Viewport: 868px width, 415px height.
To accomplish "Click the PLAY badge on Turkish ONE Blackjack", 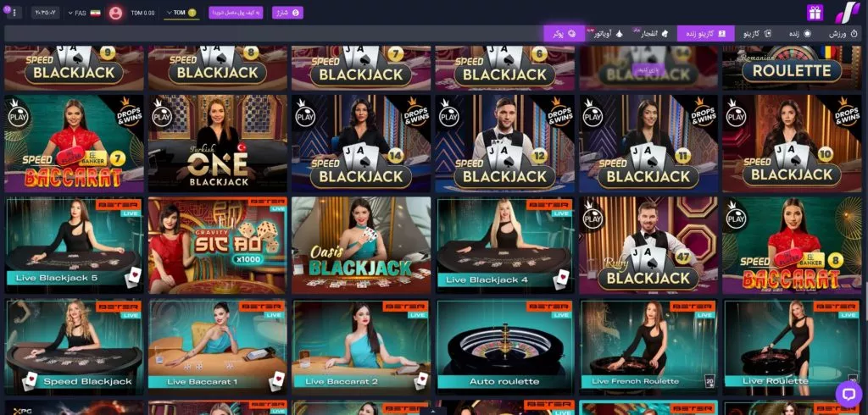I will pyautogui.click(x=162, y=116).
